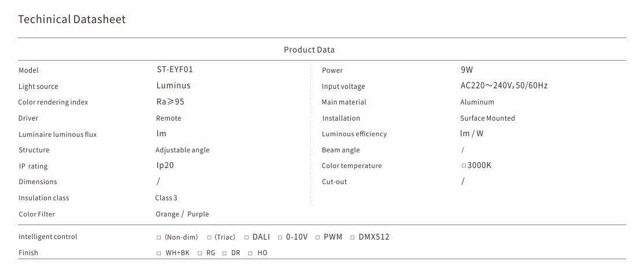
Task: Click the Ip20 rating value
Action: pyautogui.click(x=165, y=165)
